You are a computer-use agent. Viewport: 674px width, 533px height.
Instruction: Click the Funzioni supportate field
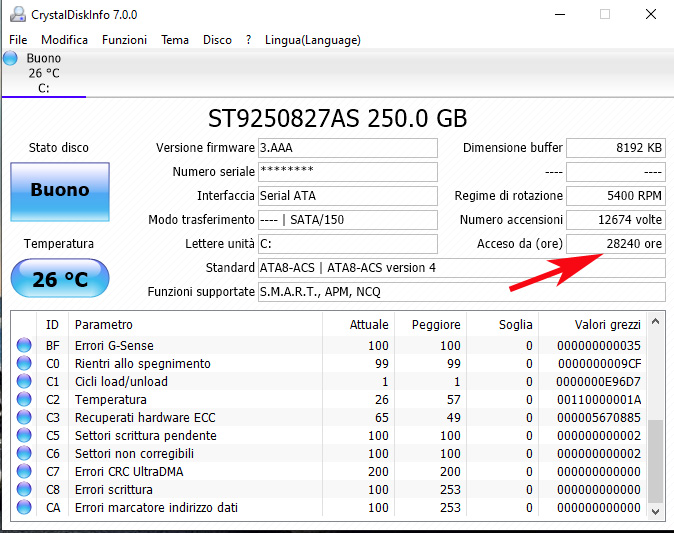462,292
